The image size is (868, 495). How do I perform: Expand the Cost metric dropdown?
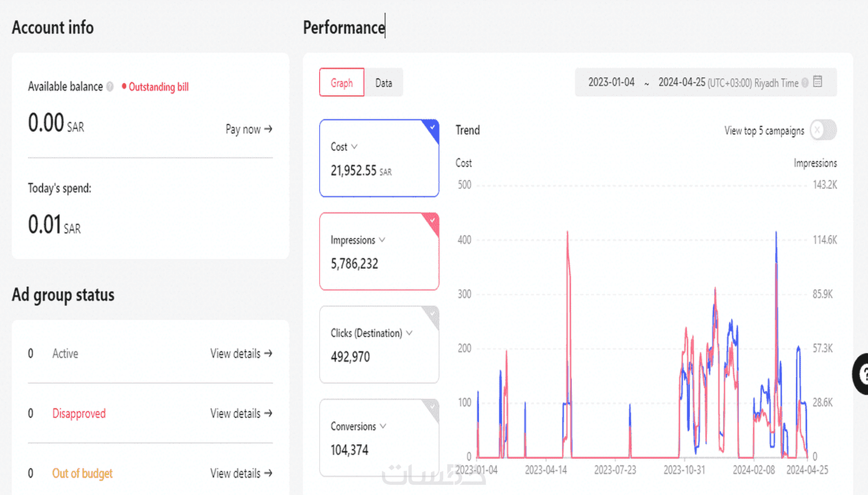tap(354, 146)
